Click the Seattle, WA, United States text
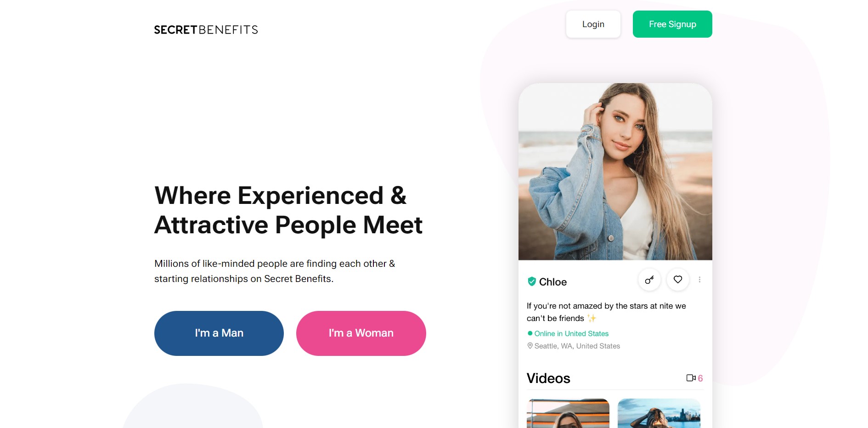 tap(577, 346)
